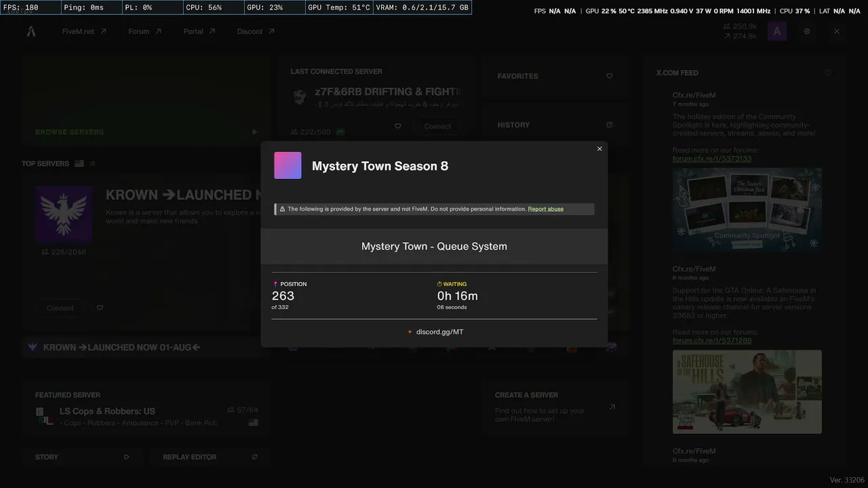Open the Portal link
868x488 pixels.
coord(199,31)
